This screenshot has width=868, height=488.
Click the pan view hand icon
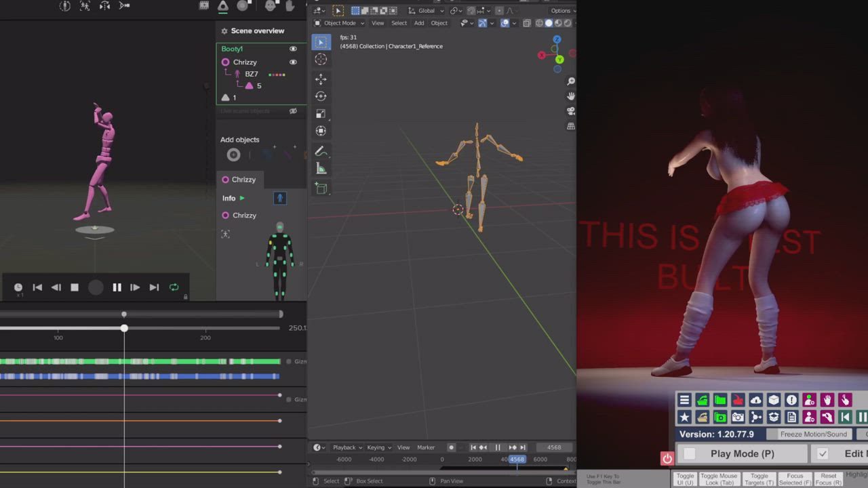[x=571, y=96]
